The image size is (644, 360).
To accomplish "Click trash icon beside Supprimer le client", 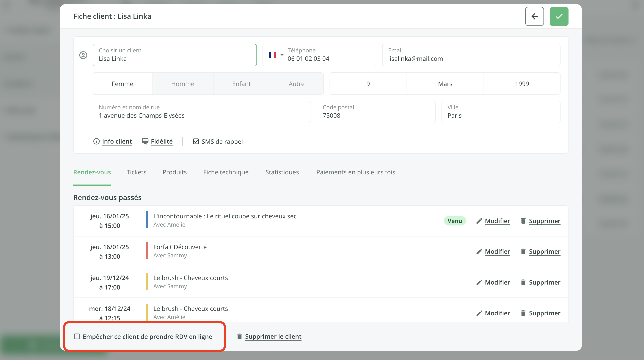I will [239, 337].
